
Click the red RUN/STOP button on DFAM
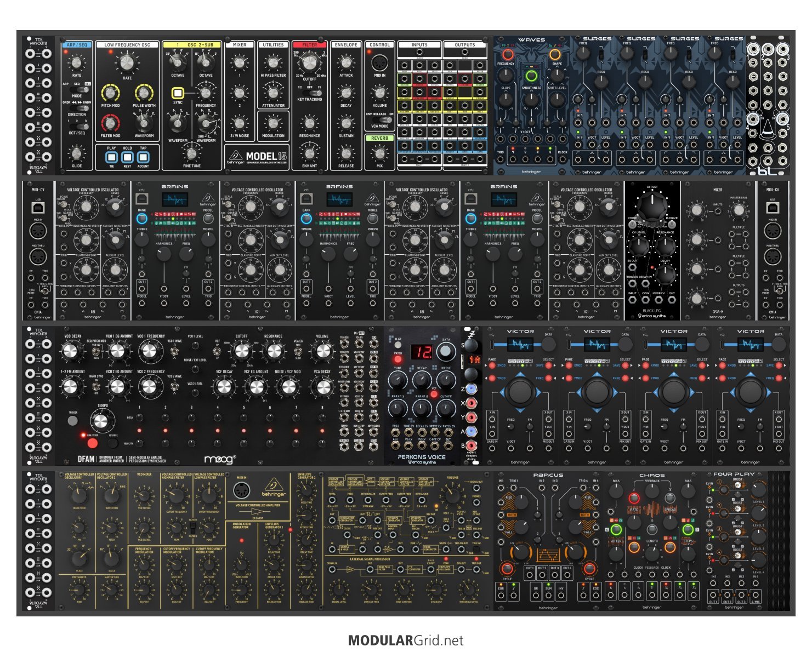click(x=93, y=443)
